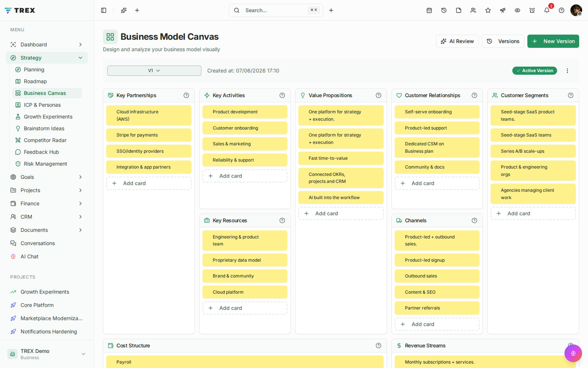
Task: Open Competitor Radar from the sidebar
Action: 47,140
